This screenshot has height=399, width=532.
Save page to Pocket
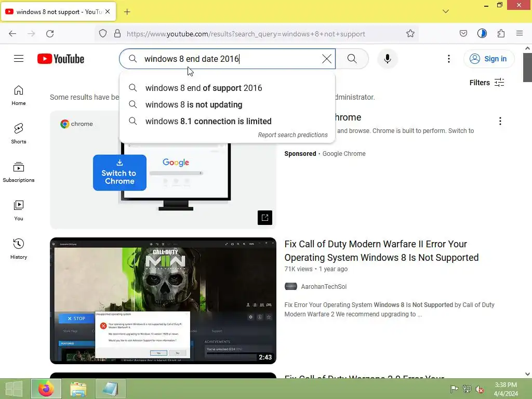click(463, 34)
